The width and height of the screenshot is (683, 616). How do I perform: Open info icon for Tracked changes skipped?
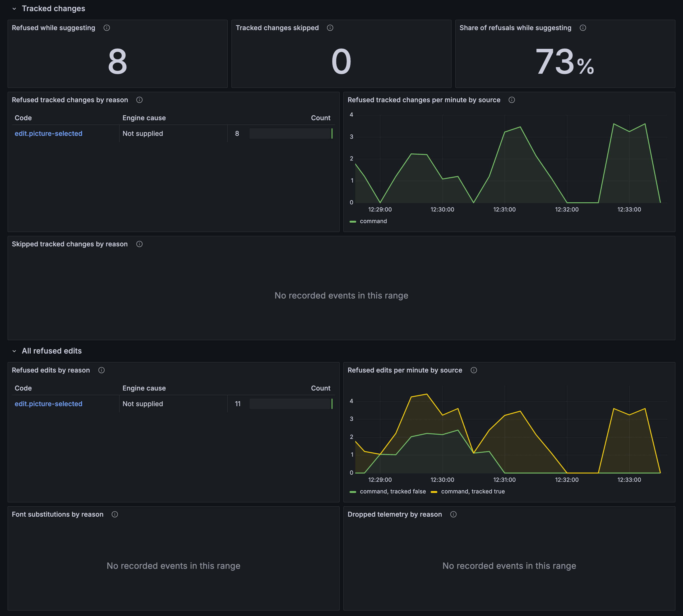tap(330, 28)
